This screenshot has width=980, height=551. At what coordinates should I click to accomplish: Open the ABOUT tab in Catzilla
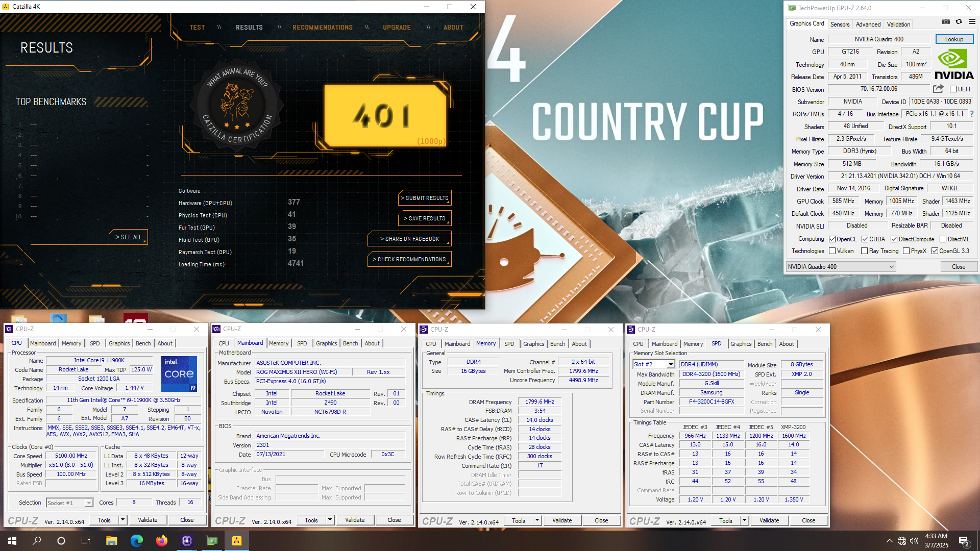pos(453,27)
